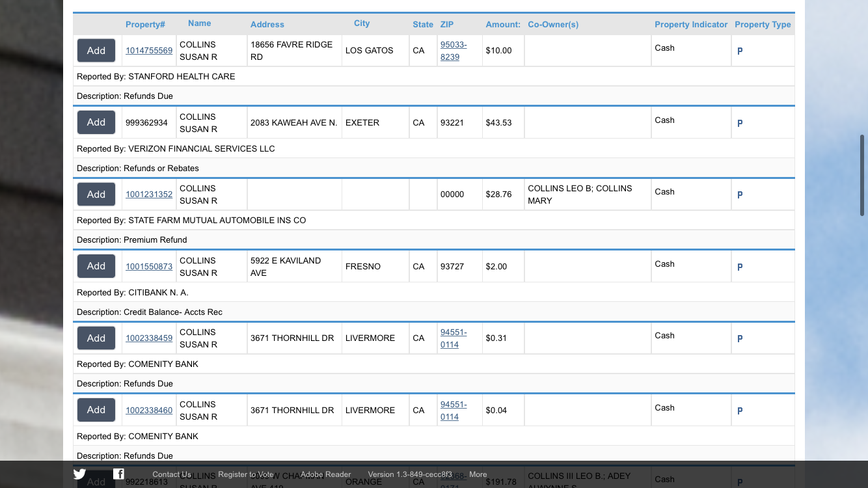
Task: Click the P property type icon for 1002338460
Action: tap(740, 411)
